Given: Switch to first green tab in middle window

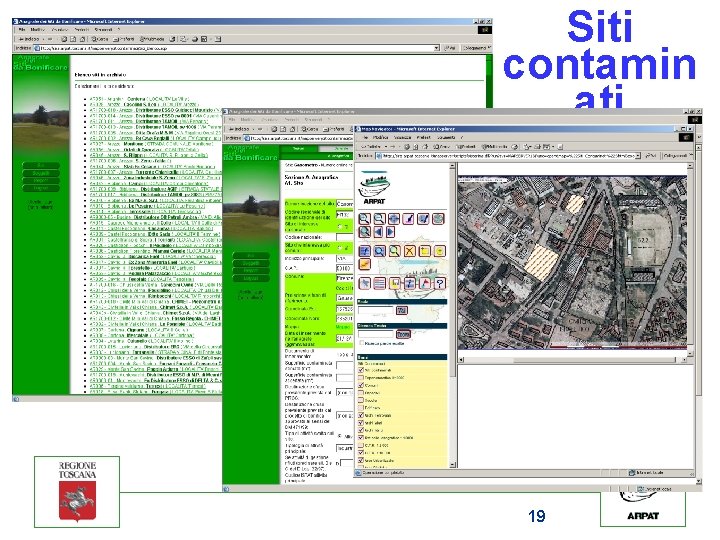Looking at the screenshot, I should coord(298,149).
